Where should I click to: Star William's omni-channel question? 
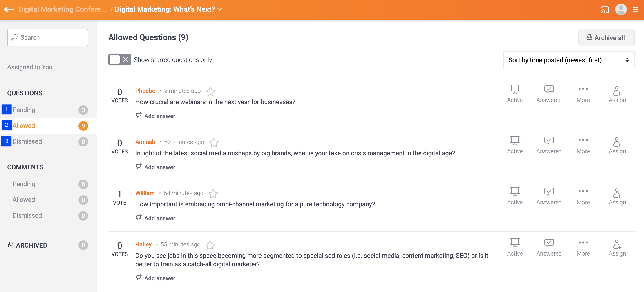point(213,194)
